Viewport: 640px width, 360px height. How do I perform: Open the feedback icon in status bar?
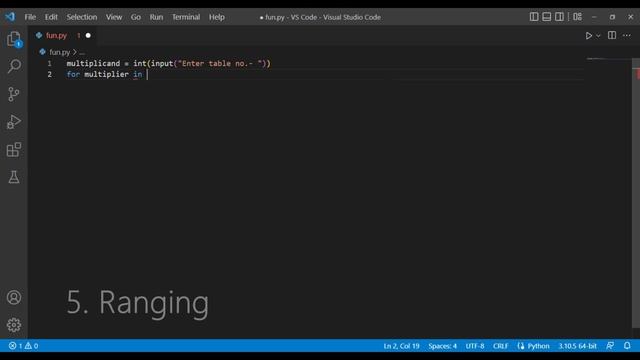(610, 346)
